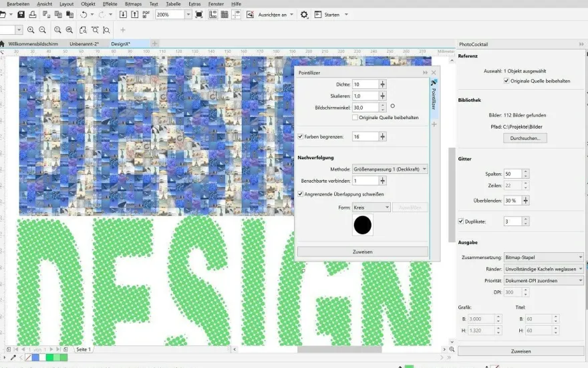The height and width of the screenshot is (368, 588).
Task: Click Zuweisen in the PhotoCocktail docker
Action: [521, 351]
